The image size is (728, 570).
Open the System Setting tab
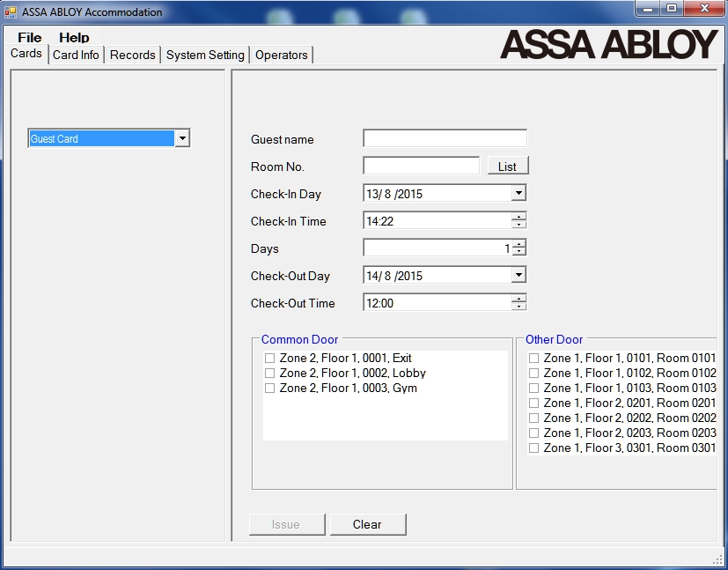(x=205, y=54)
